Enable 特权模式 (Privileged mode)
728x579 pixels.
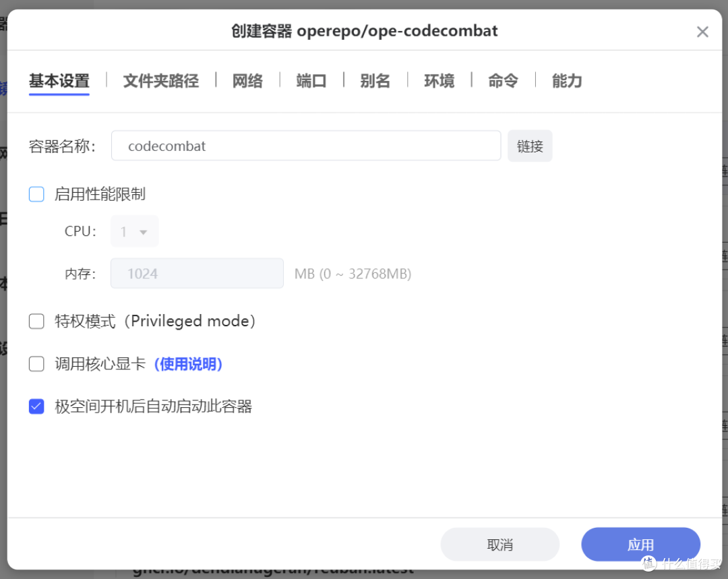click(x=36, y=322)
